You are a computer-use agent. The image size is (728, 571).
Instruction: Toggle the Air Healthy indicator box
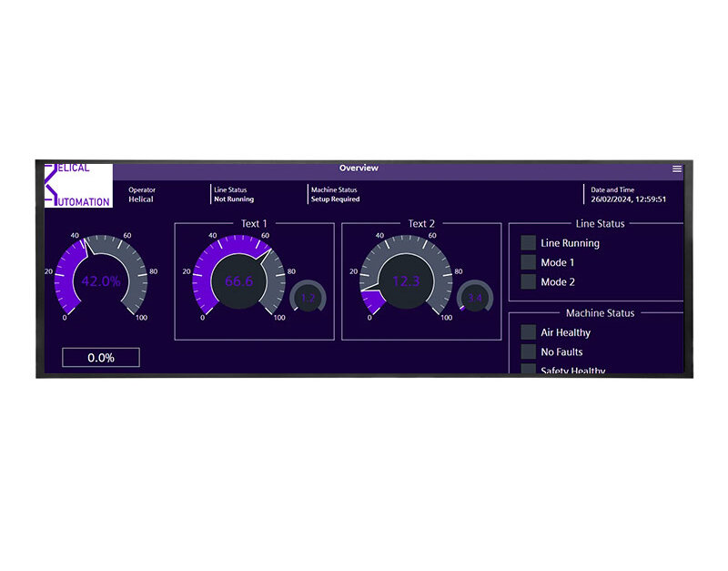tap(528, 332)
